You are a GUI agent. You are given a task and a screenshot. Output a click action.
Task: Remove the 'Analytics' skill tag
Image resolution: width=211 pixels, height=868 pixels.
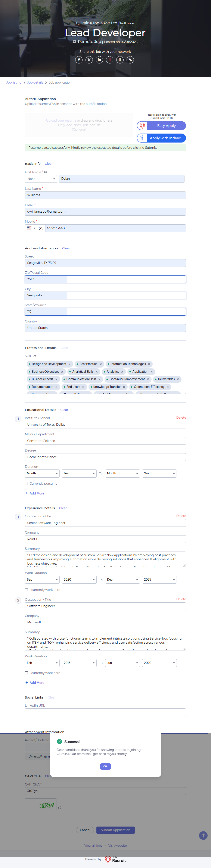[122, 372]
